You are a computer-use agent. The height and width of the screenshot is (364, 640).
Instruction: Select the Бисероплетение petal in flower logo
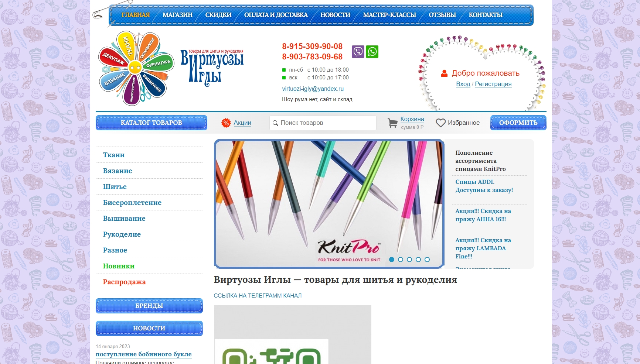(132, 90)
